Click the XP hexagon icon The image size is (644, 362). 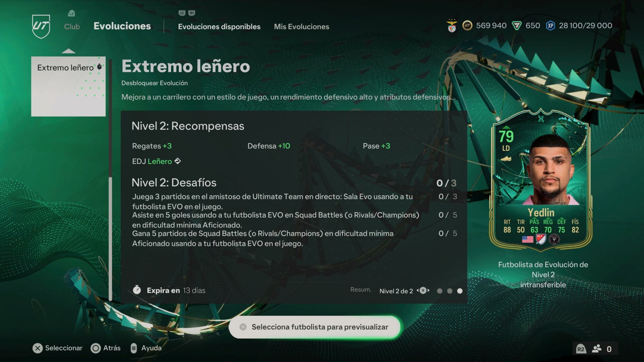(550, 26)
